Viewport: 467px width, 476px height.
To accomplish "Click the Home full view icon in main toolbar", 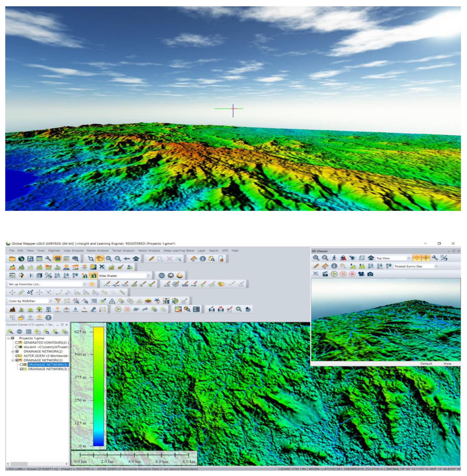I will [x=136, y=259].
